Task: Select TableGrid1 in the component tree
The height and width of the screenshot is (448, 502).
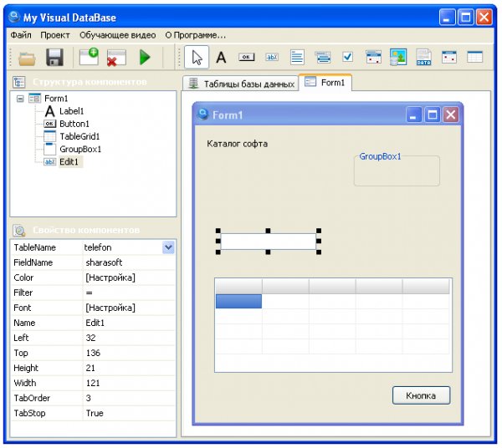Action: pyautogui.click(x=79, y=136)
